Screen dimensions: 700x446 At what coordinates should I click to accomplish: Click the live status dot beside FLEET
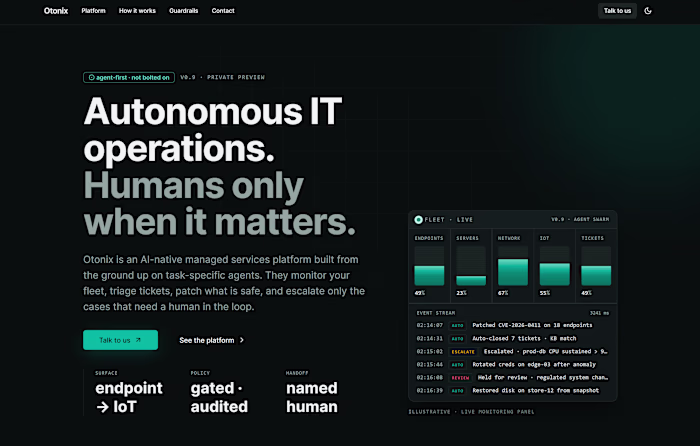coord(418,220)
